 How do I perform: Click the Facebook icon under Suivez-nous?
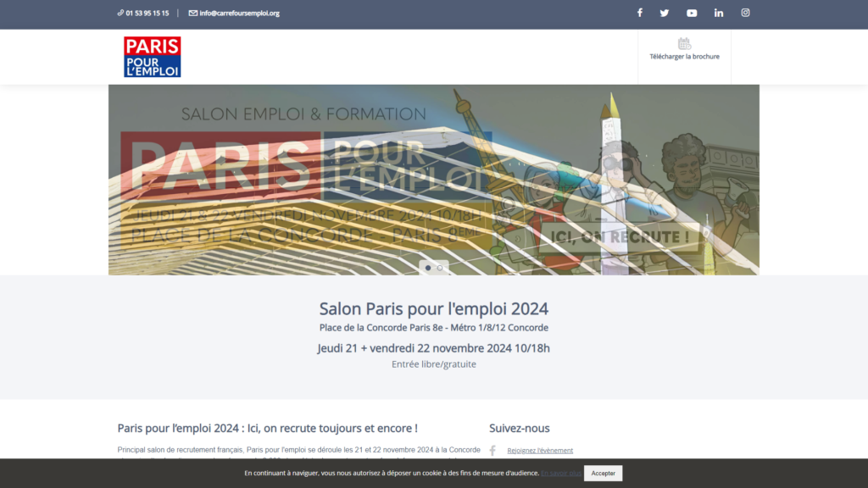pos(492,451)
